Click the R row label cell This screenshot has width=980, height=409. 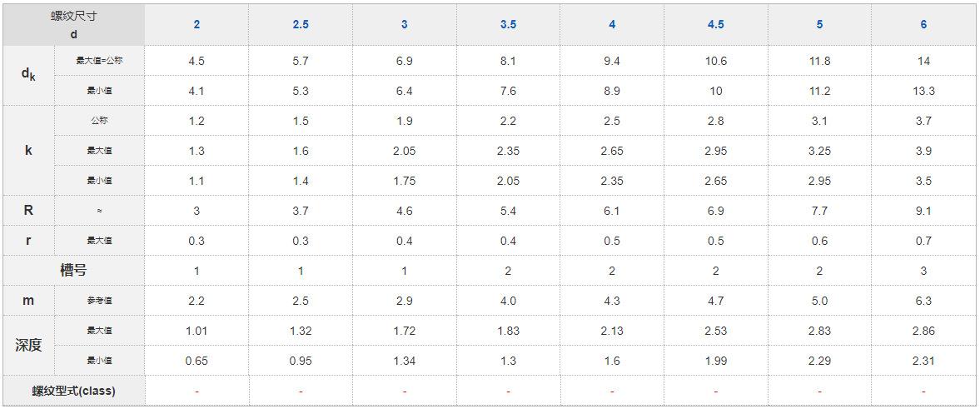(29, 211)
